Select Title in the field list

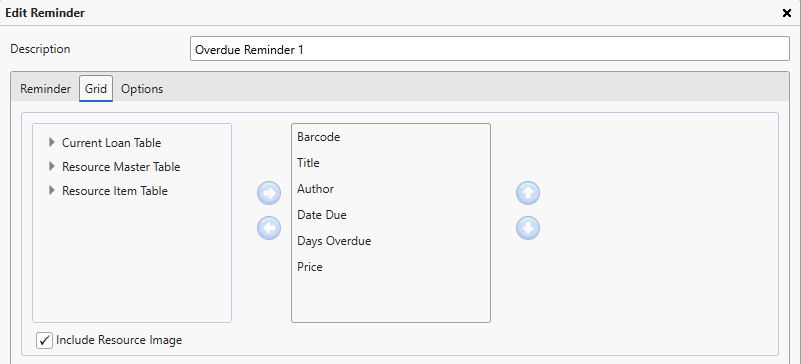click(391, 163)
